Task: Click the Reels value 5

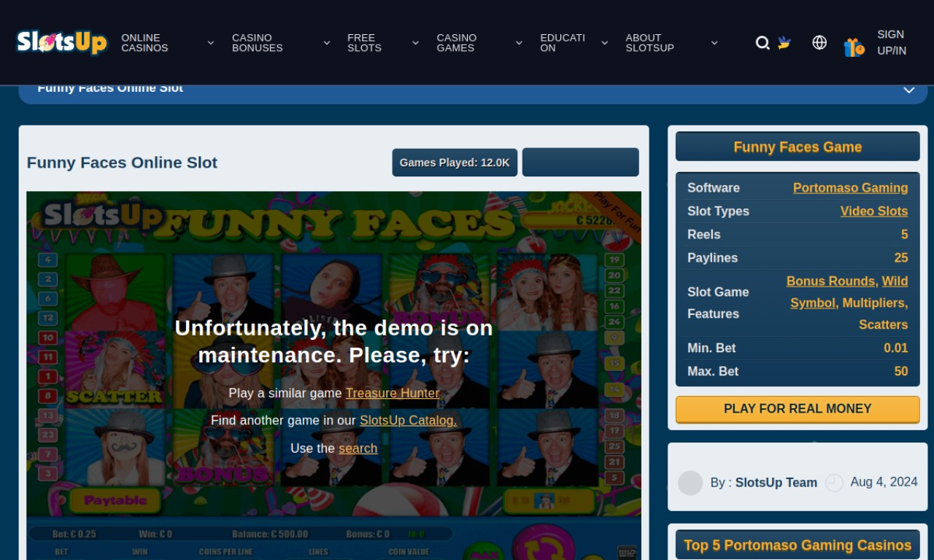Action: pos(905,235)
